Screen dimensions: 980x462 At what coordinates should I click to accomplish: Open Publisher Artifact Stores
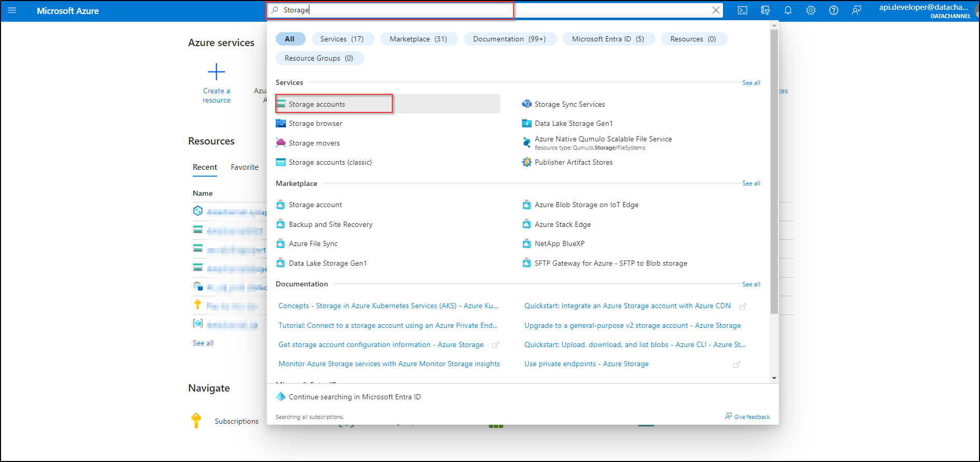click(567, 162)
